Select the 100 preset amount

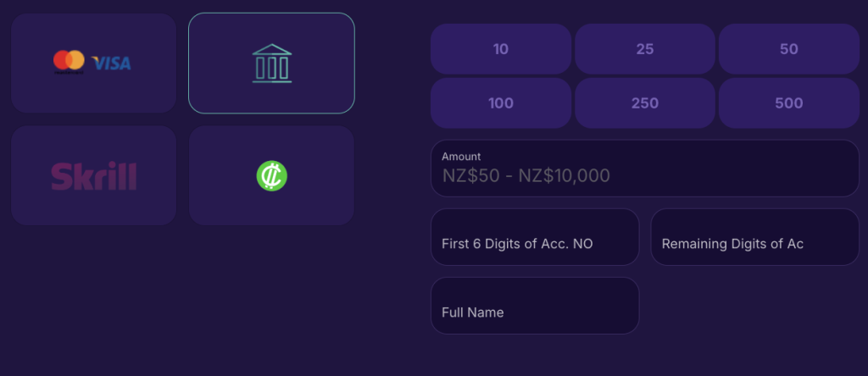(x=501, y=102)
